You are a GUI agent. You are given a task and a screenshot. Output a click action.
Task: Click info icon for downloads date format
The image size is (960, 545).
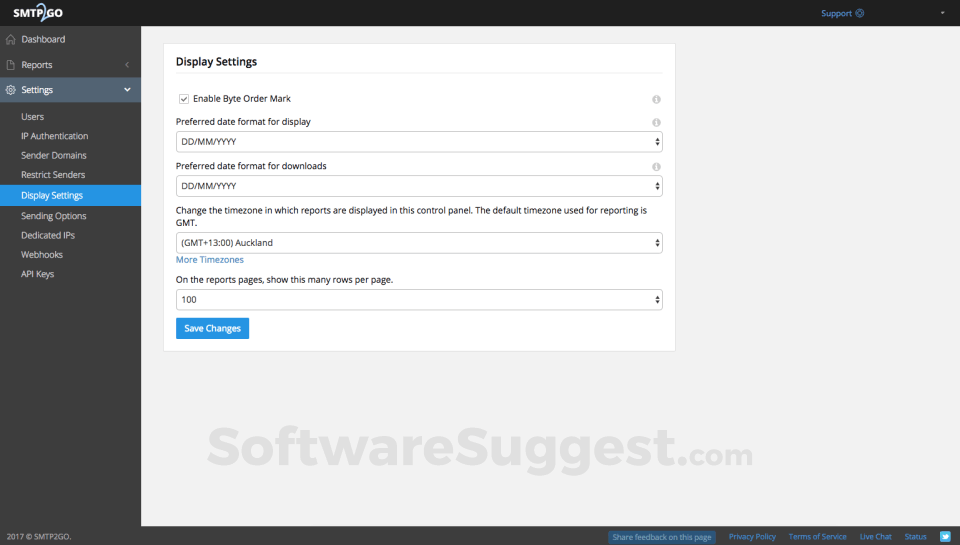pyautogui.click(x=656, y=167)
